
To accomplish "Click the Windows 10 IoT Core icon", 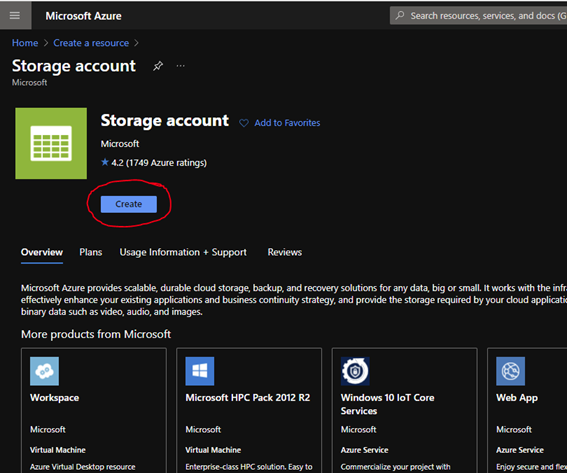I will 355,371.
